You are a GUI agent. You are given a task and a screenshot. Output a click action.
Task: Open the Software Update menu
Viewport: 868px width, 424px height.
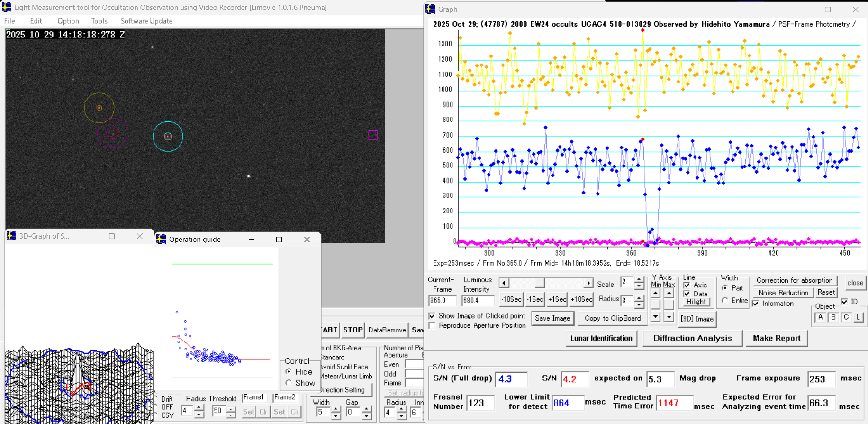(146, 21)
